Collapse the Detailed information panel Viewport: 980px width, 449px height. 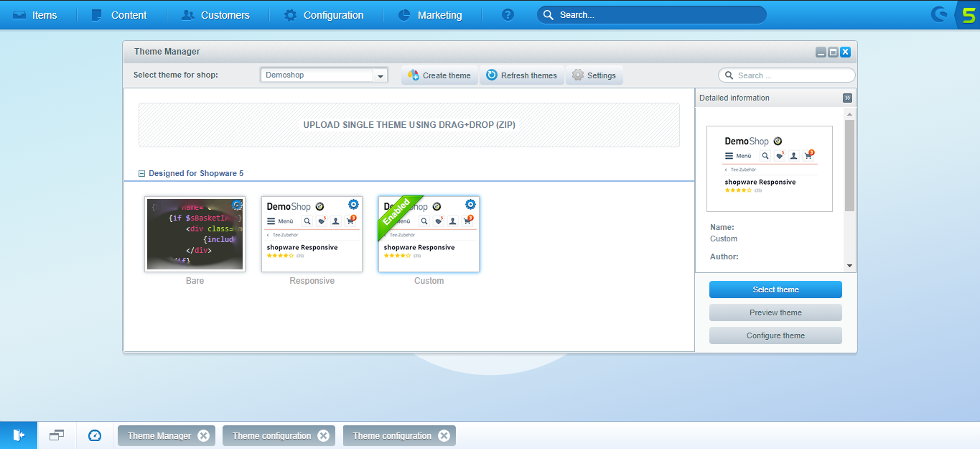tap(847, 97)
